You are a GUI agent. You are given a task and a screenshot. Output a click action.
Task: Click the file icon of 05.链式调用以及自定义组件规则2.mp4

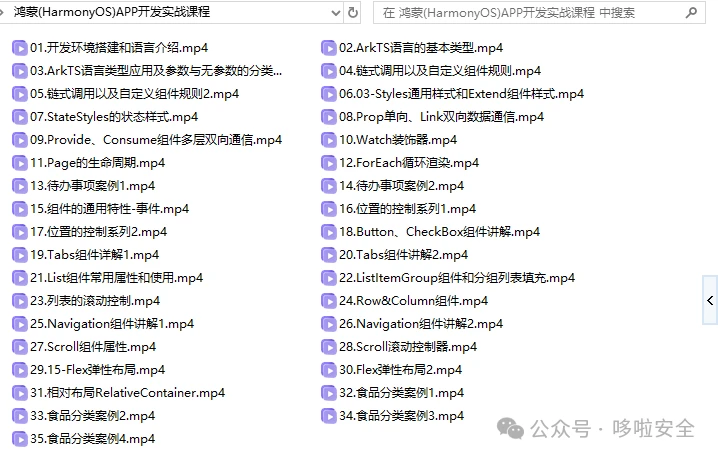20,94
